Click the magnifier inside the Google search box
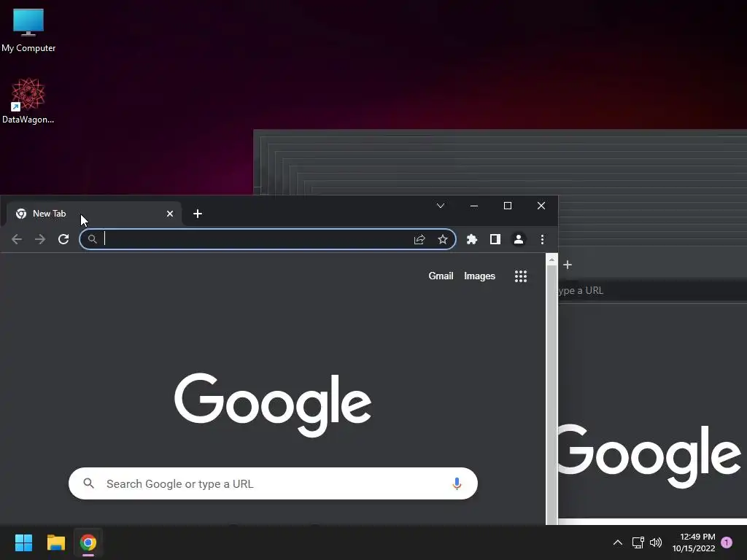The width and height of the screenshot is (747, 560). click(x=88, y=483)
